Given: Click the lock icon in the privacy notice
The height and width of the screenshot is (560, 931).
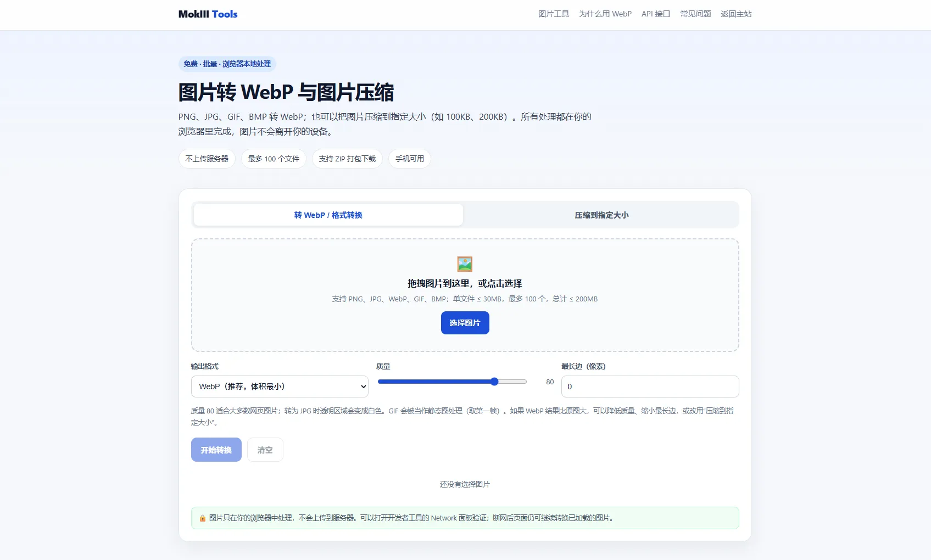Looking at the screenshot, I should tap(202, 518).
